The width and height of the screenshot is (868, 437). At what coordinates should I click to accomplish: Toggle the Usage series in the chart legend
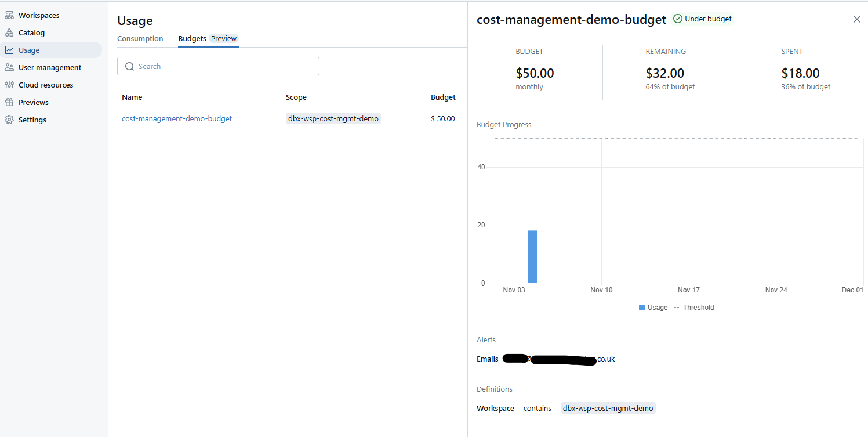point(653,307)
